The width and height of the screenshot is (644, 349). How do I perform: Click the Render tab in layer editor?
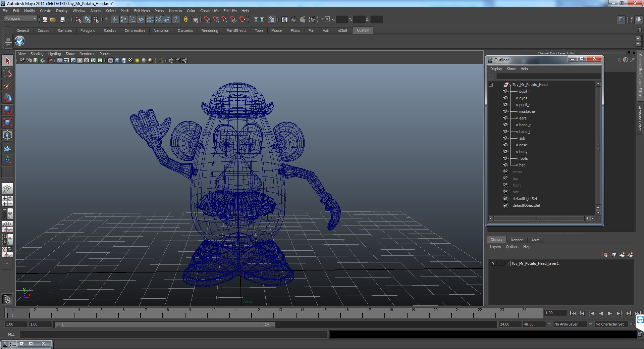point(517,240)
